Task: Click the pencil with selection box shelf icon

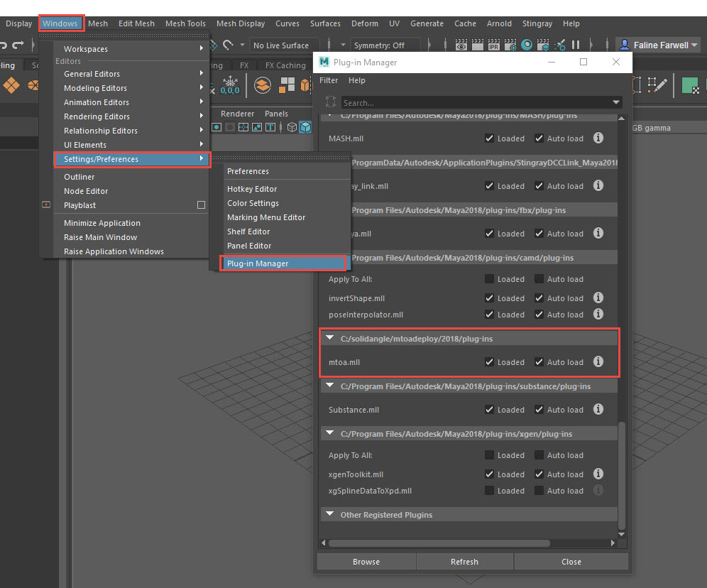Action: (657, 85)
